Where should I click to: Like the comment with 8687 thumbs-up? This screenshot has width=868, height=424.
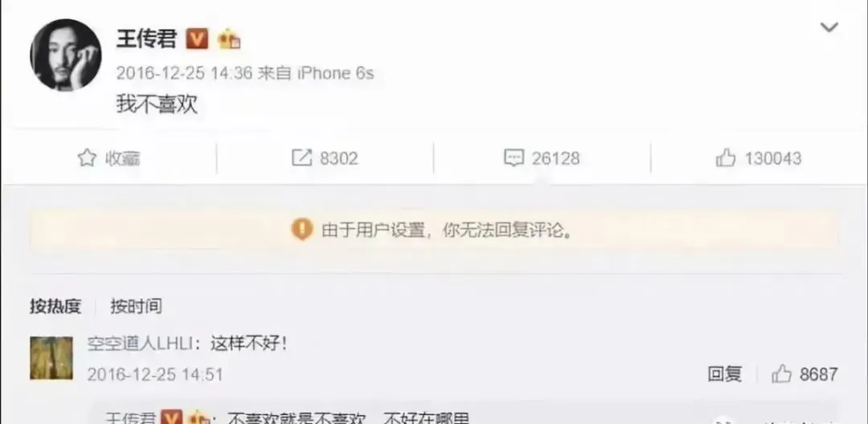[x=782, y=374]
